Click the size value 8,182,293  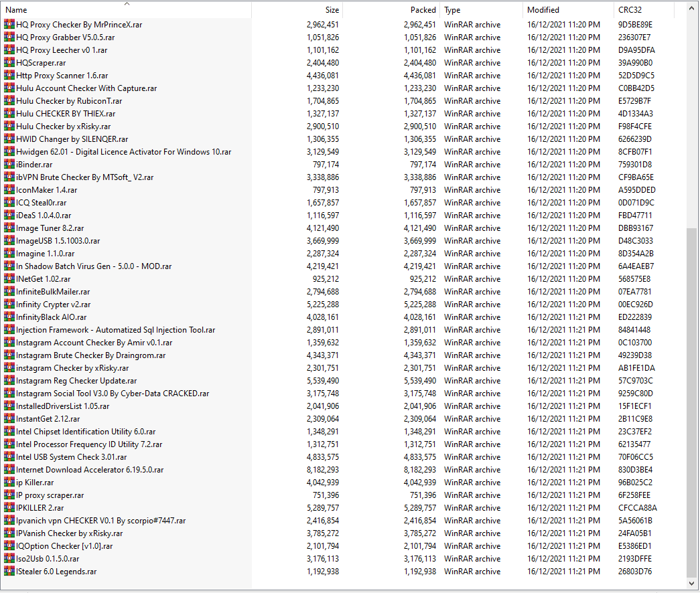click(x=323, y=469)
